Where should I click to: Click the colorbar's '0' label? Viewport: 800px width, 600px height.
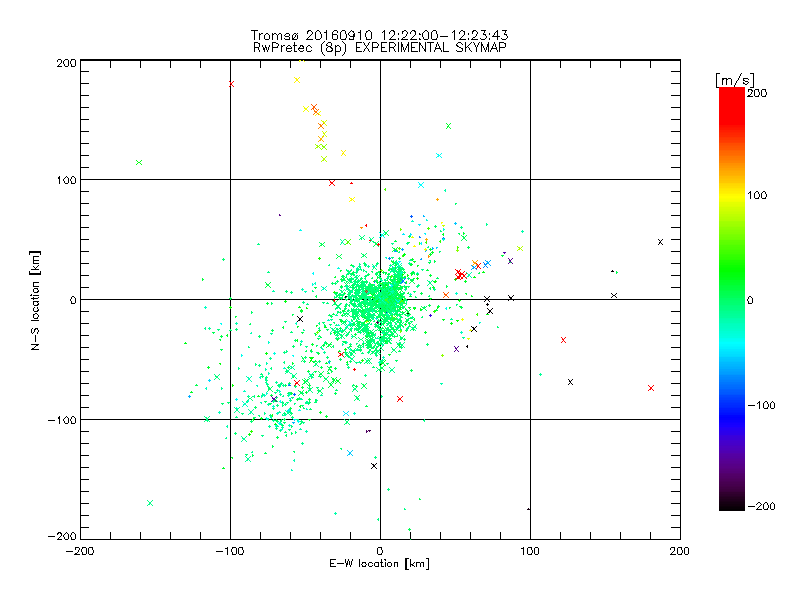pyautogui.click(x=750, y=300)
